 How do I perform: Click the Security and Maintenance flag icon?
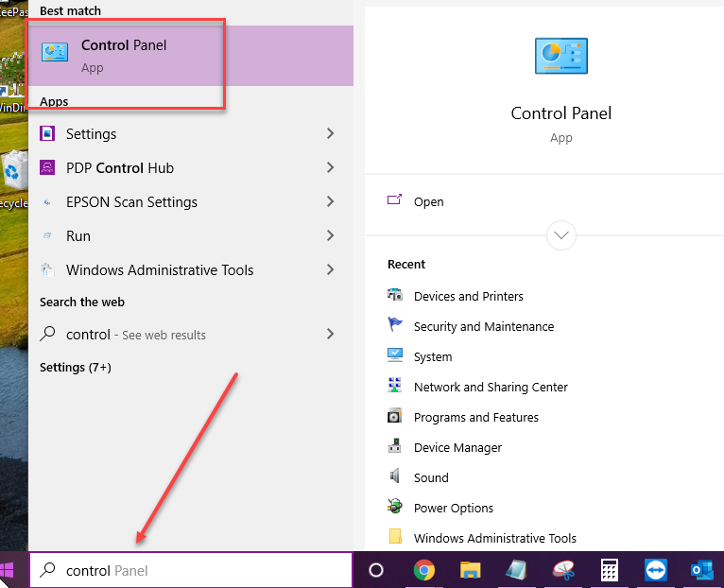pyautogui.click(x=395, y=324)
